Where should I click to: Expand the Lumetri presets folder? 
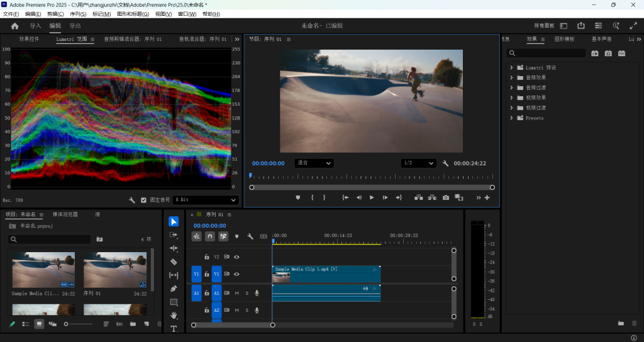(x=511, y=67)
